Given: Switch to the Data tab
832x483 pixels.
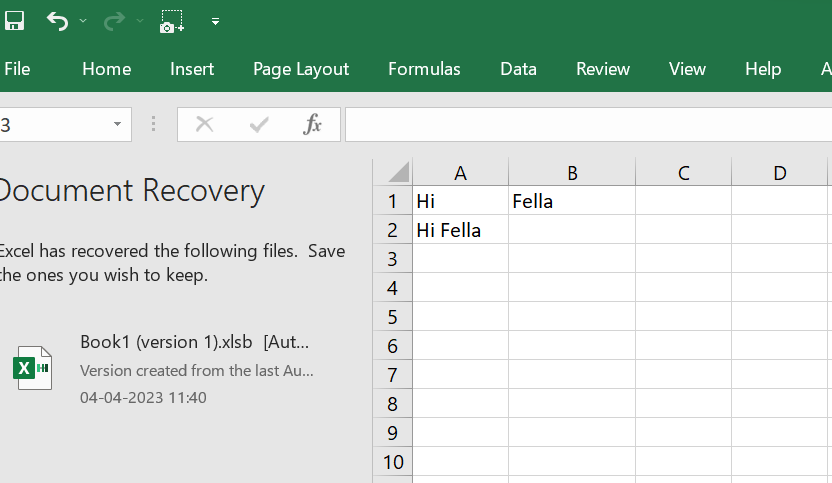Looking at the screenshot, I should (518, 69).
